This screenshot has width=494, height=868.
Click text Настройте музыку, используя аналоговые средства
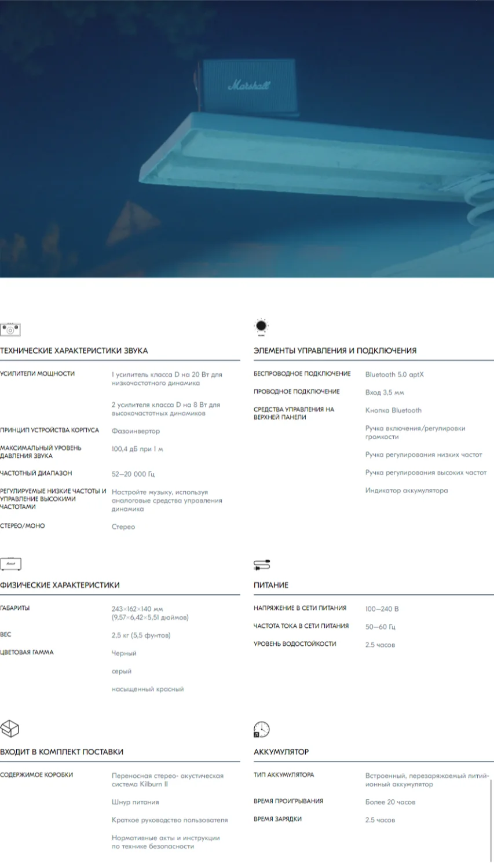pos(167,501)
